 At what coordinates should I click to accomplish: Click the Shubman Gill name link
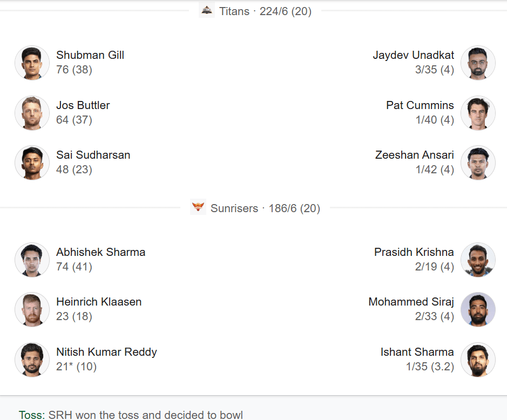click(90, 55)
